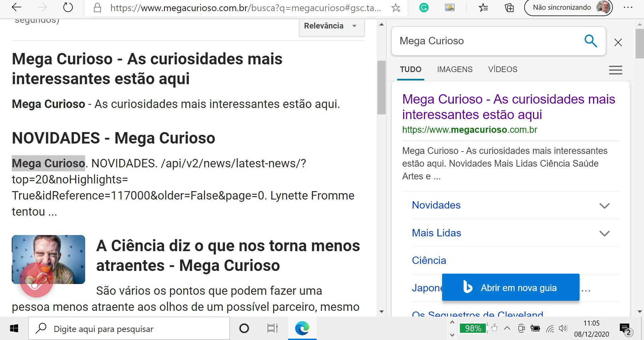
Task: Click the highlighted Mega Curioso text
Action: pyautogui.click(x=48, y=163)
